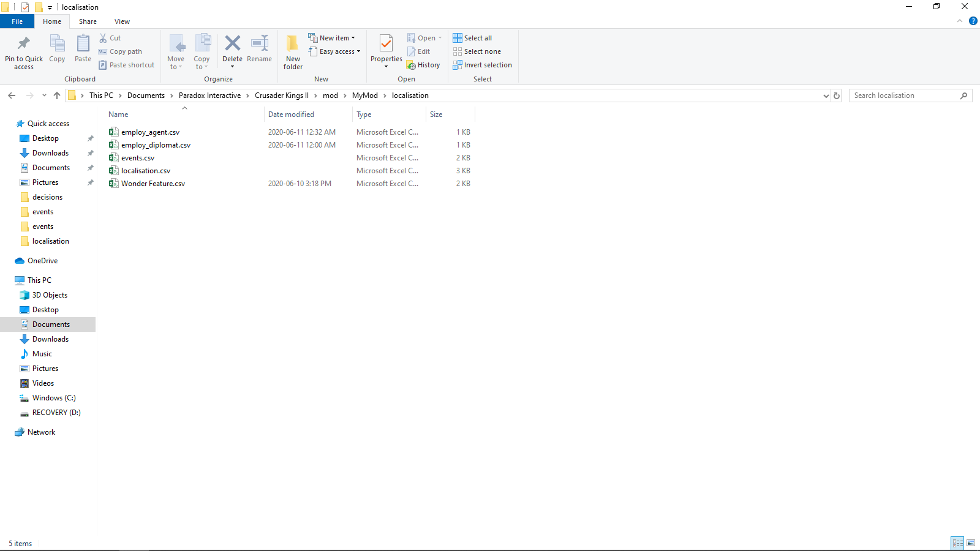The width and height of the screenshot is (980, 551).
Task: Create a New folder
Action: click(x=293, y=52)
